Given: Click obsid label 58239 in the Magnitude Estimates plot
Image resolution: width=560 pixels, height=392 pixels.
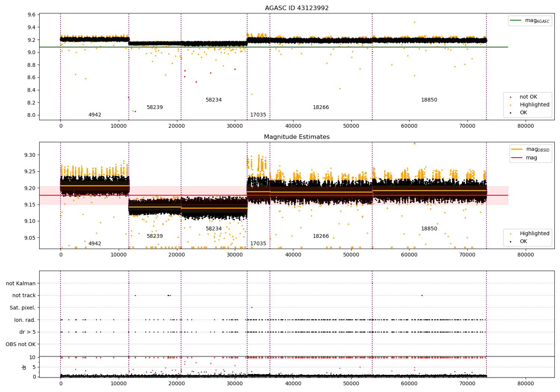Looking at the screenshot, I should pyautogui.click(x=155, y=236).
